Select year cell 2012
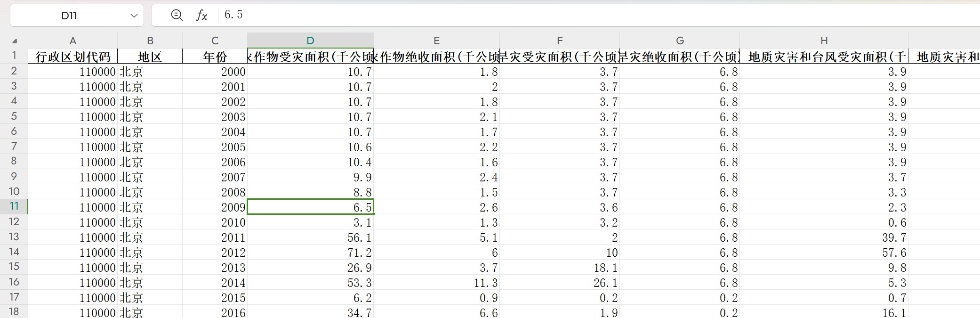The height and width of the screenshot is (318, 980). point(215,253)
